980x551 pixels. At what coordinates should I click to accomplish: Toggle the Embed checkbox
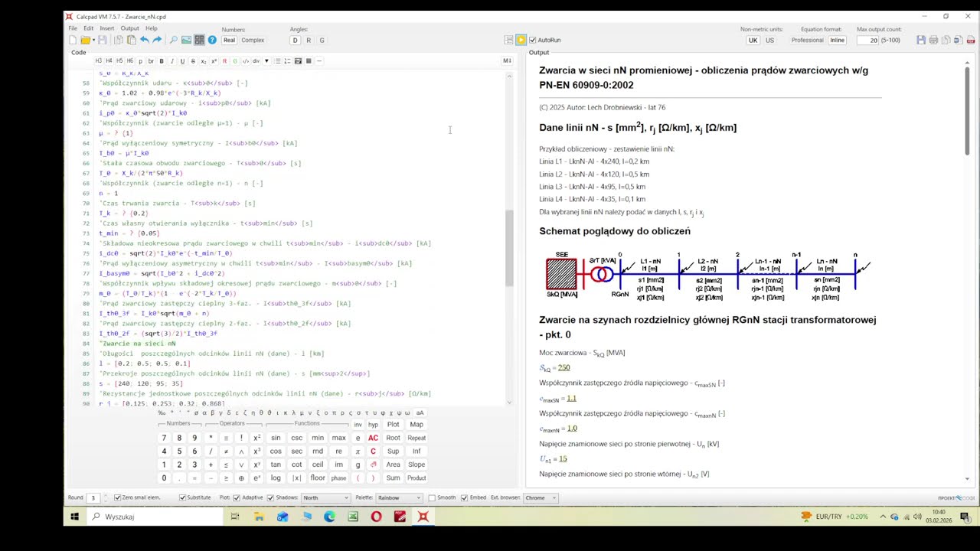tap(465, 497)
